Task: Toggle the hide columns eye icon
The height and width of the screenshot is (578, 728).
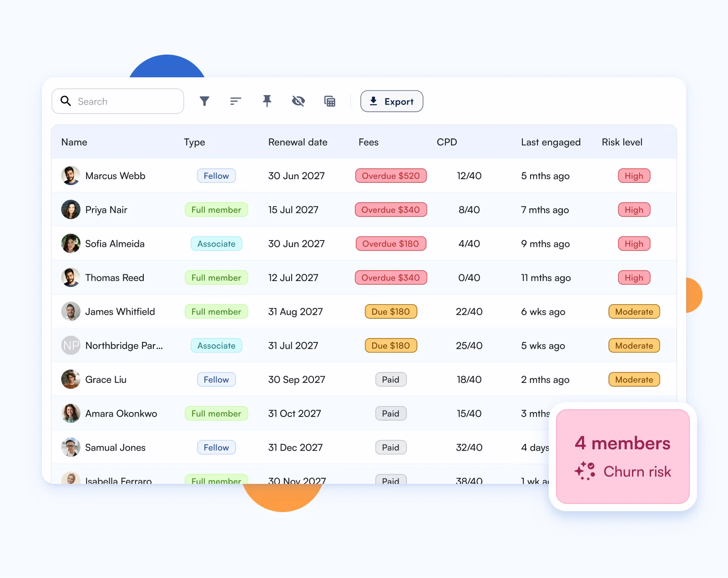Action: pyautogui.click(x=298, y=101)
